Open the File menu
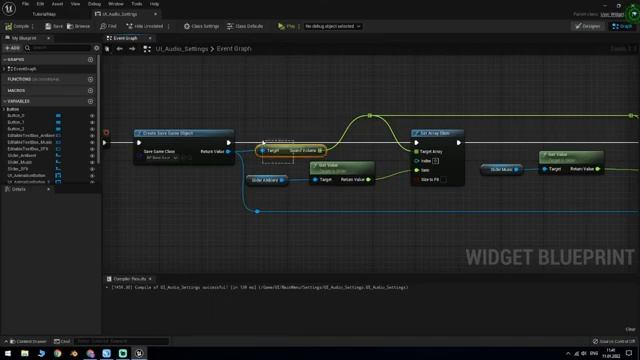This screenshot has width=640, height=360. (x=25, y=4)
